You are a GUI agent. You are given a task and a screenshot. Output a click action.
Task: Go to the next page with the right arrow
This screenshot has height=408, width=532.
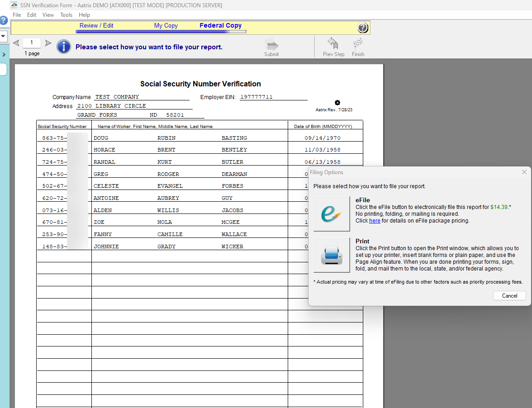[48, 43]
